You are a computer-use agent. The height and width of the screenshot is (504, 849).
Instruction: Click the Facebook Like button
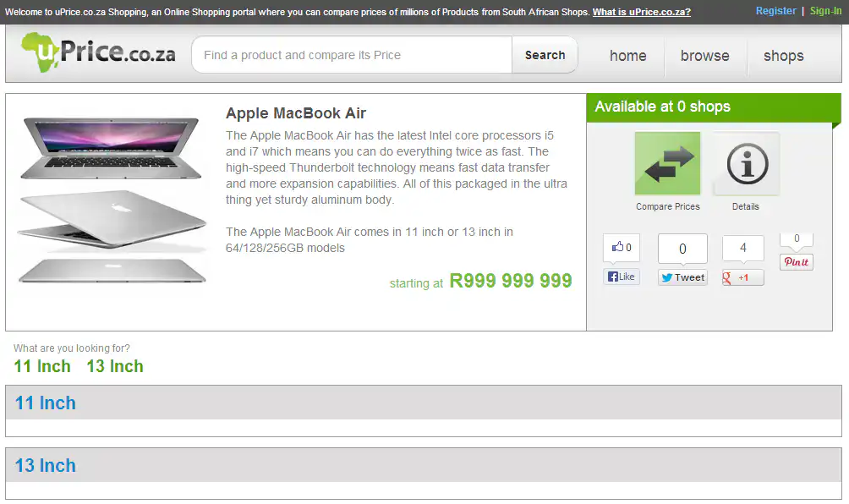click(x=621, y=277)
